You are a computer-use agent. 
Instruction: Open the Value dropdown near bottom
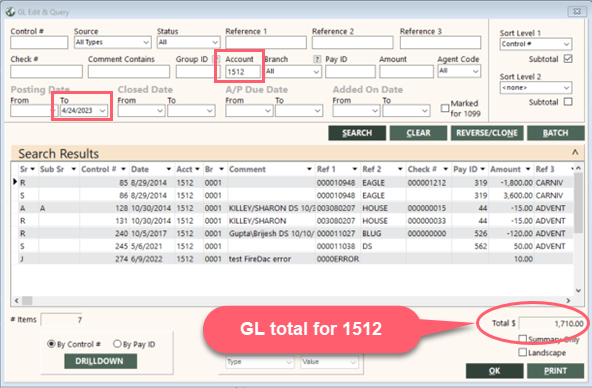click(x=353, y=362)
